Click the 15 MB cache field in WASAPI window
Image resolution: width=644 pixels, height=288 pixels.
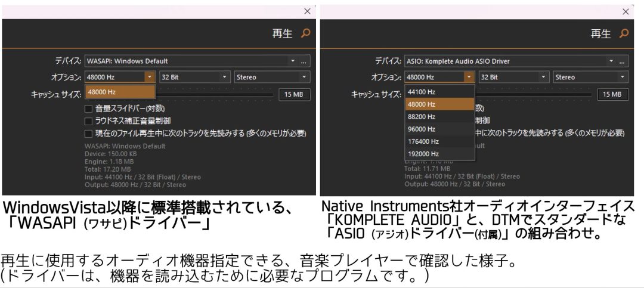(x=295, y=94)
